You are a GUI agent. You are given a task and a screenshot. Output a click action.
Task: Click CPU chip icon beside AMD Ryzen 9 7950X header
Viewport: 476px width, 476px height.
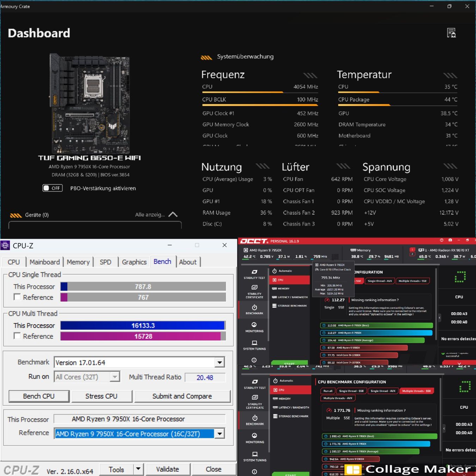[x=246, y=250]
